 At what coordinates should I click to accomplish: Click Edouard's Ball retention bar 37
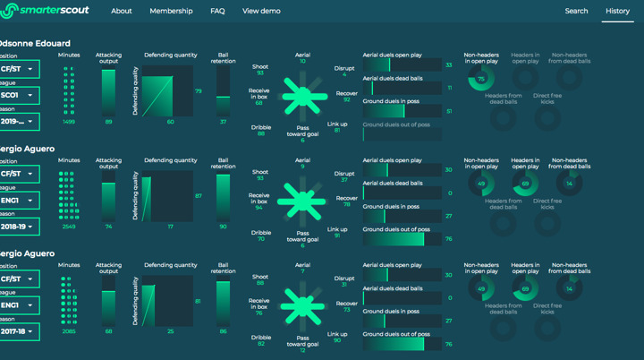tap(223, 91)
